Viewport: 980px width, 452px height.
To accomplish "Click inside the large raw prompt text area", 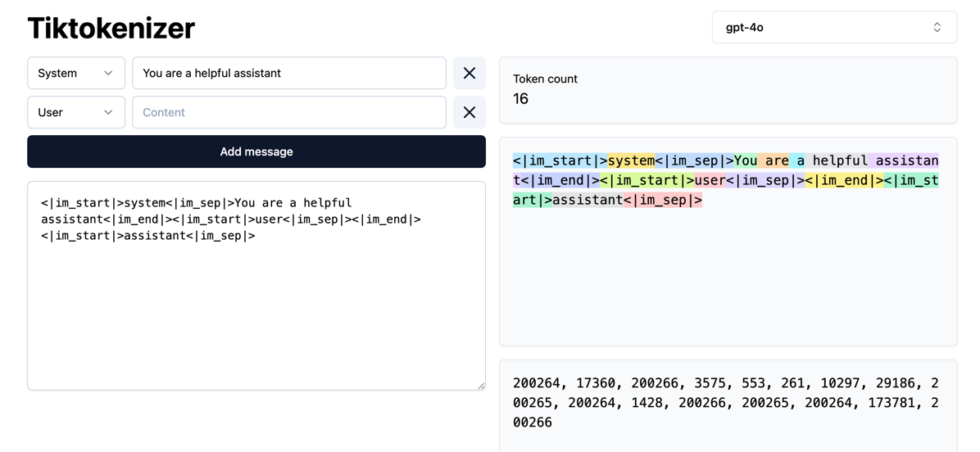I will pyautogui.click(x=256, y=311).
